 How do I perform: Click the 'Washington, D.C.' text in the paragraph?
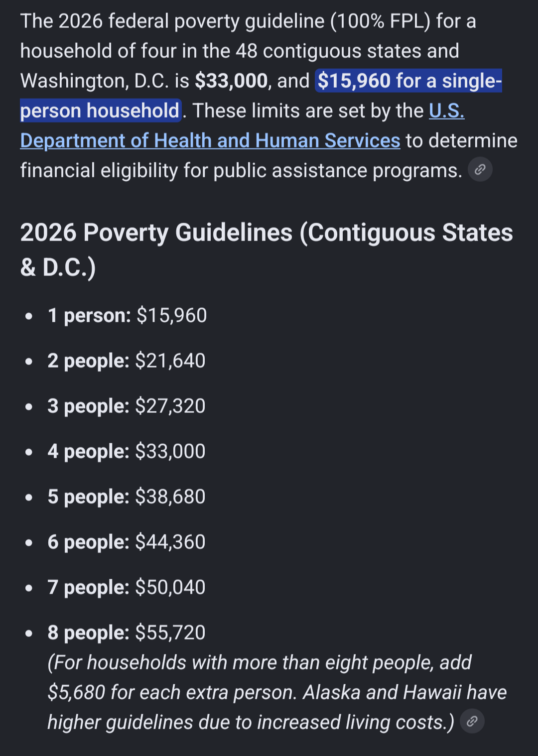(x=95, y=81)
